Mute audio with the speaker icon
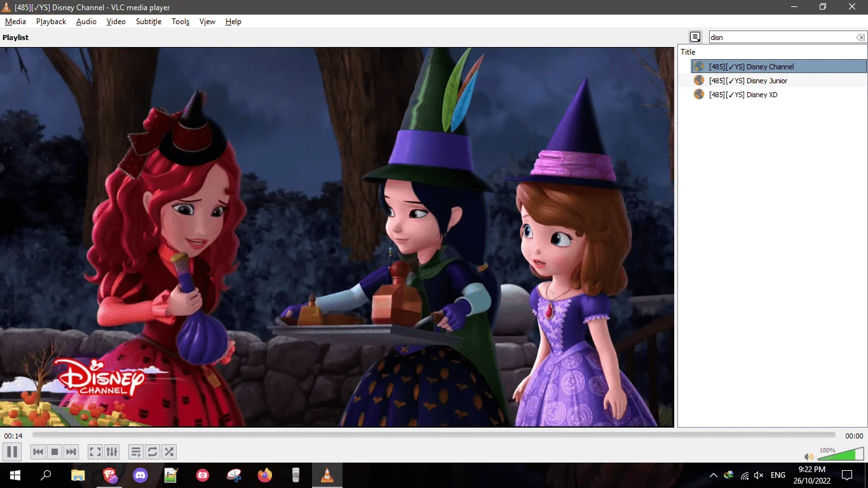 point(809,456)
